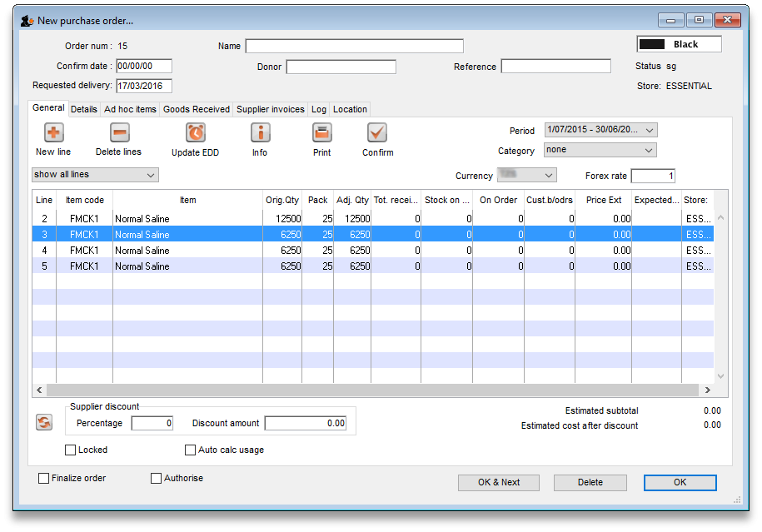Click the Confirm checkmark icon
762x532 pixels.
pos(377,132)
